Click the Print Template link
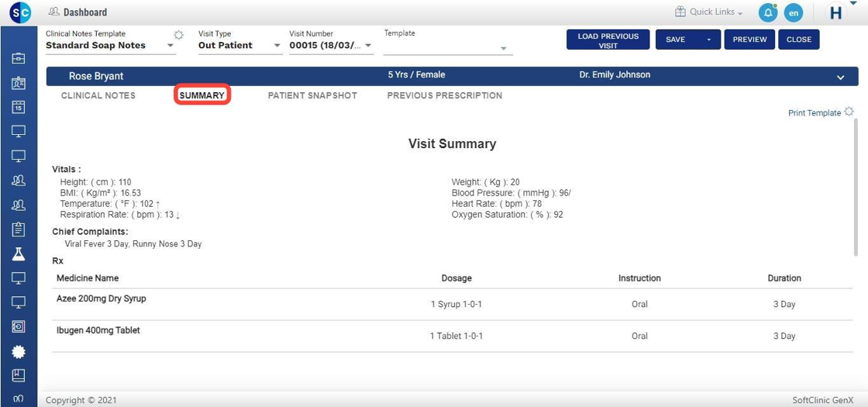Viewport: 868px width, 407px height. pyautogui.click(x=815, y=113)
